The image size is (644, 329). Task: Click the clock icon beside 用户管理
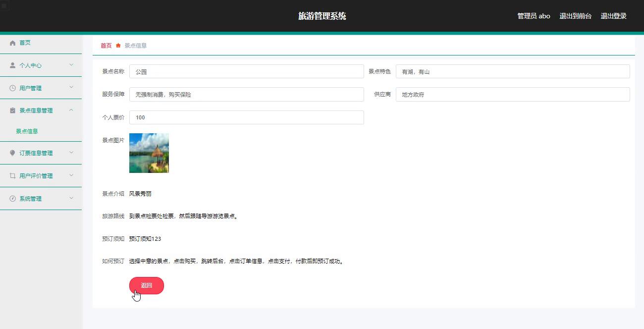[12, 88]
